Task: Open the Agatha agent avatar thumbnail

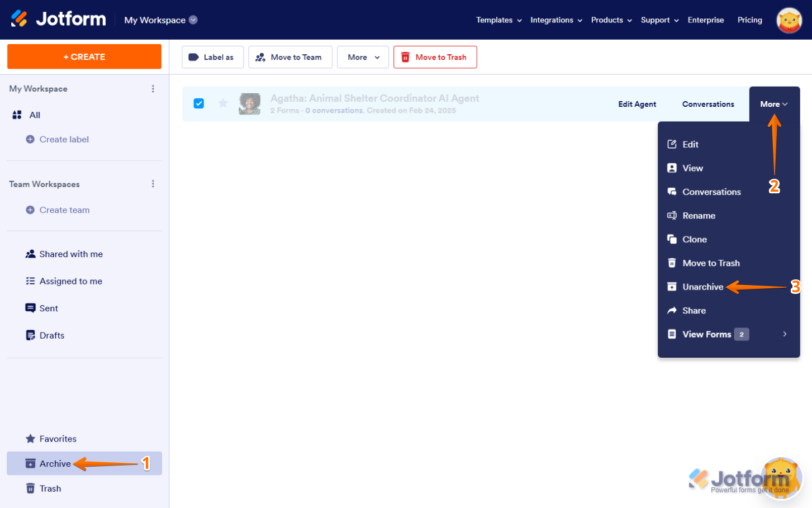Action: point(249,104)
